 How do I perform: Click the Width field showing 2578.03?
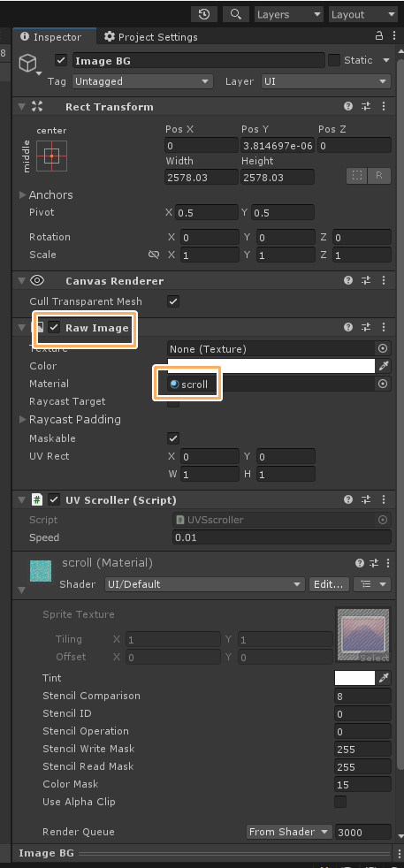click(202, 177)
